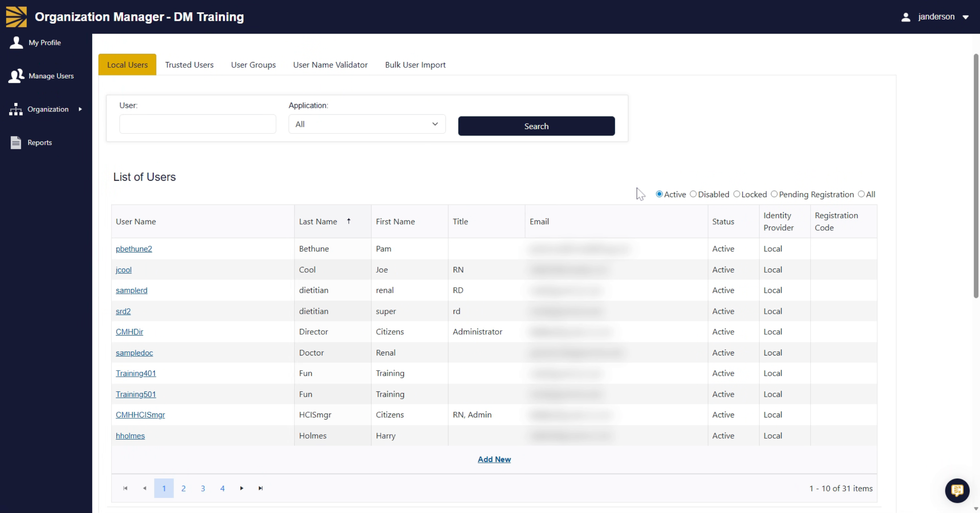Image resolution: width=980 pixels, height=513 pixels.
Task: Go to next page arrow
Action: coord(242,488)
